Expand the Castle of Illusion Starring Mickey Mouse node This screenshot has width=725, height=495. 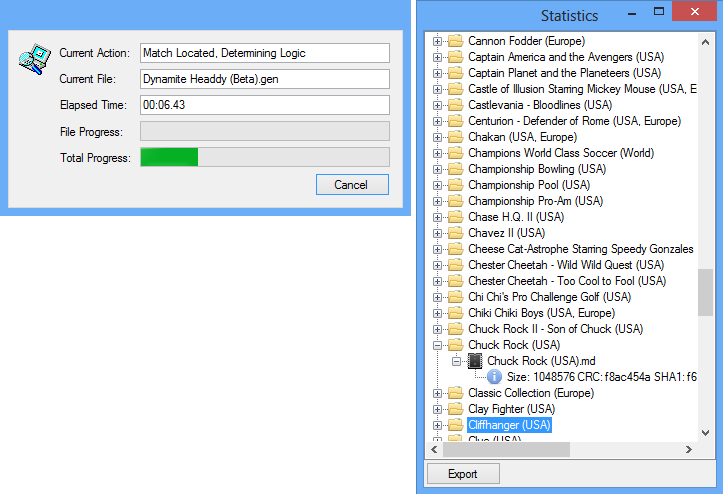(437, 89)
